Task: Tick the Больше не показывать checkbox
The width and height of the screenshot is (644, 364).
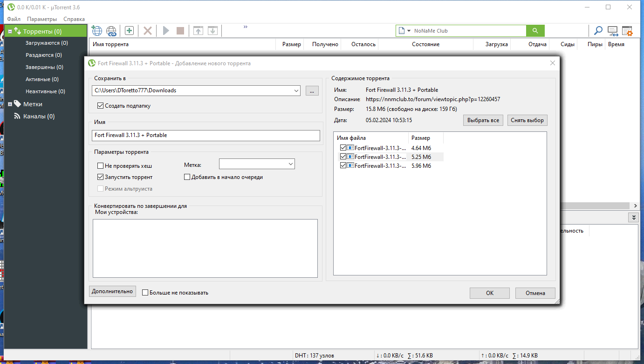Action: pyautogui.click(x=145, y=293)
